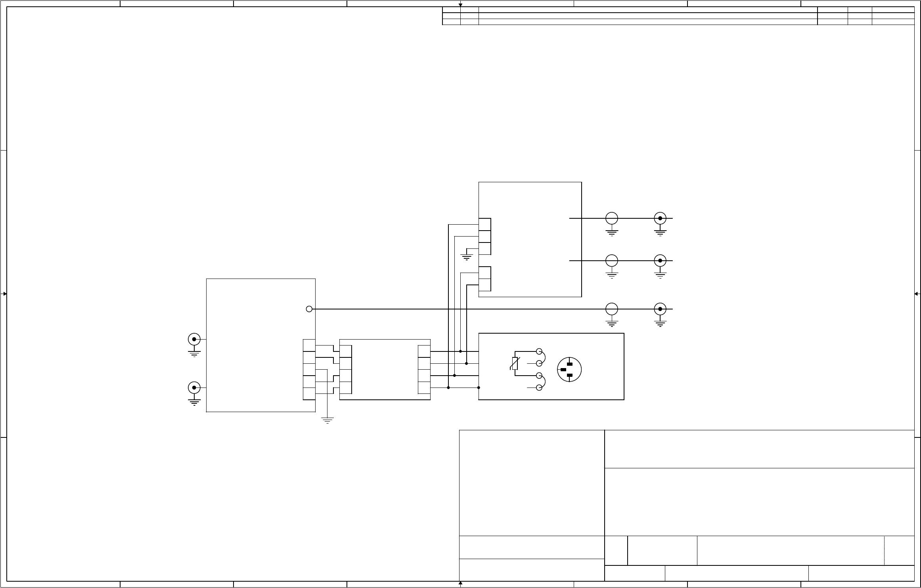
Task: Click the hollow circle on the long horizontal line
Action: pos(612,309)
